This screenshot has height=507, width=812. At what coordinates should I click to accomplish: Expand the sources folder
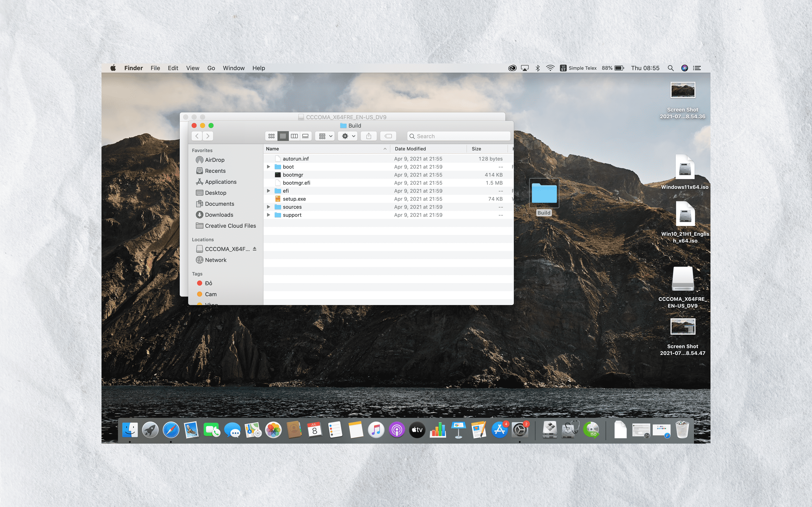[x=268, y=207]
